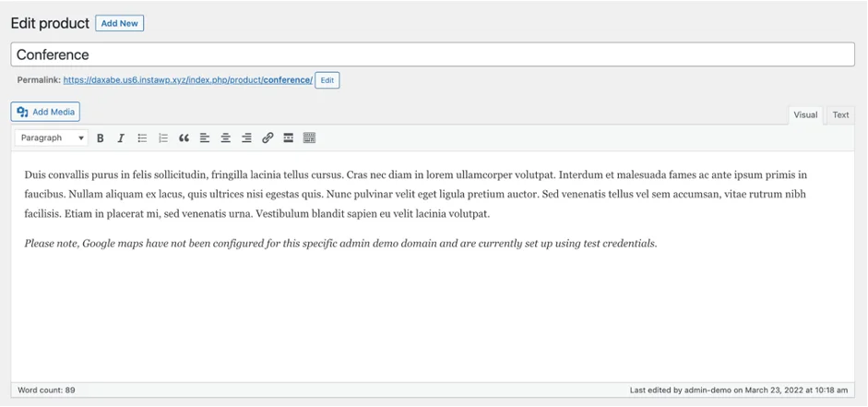Screen dimensions: 868x407
Task: Click the italic Google maps note
Action: tap(340, 244)
